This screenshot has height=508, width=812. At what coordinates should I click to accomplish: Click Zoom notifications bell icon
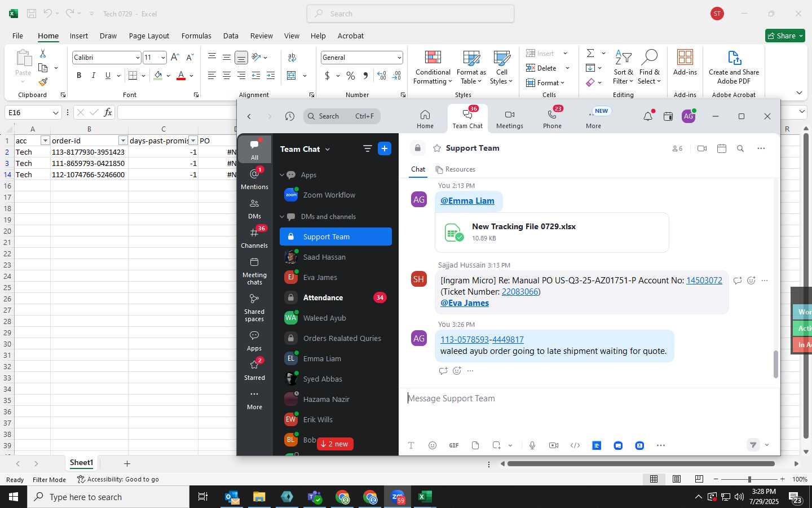tap(648, 116)
